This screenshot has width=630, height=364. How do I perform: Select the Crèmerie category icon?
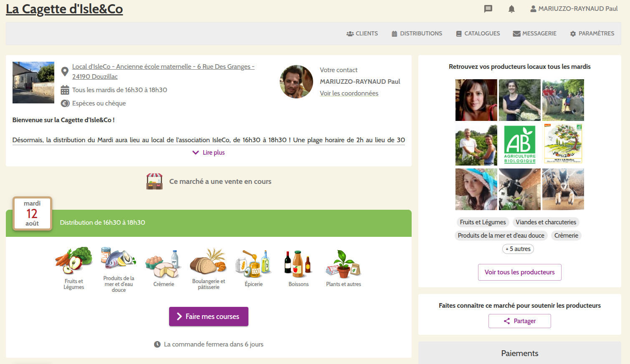164,264
